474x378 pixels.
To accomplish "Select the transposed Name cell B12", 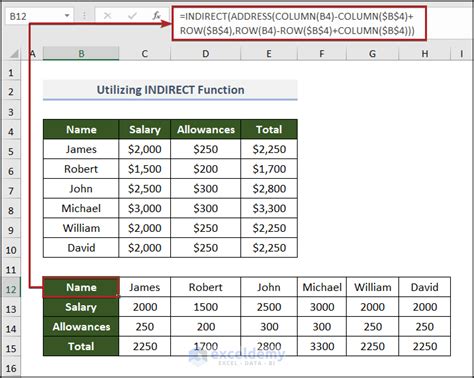I will (x=81, y=287).
